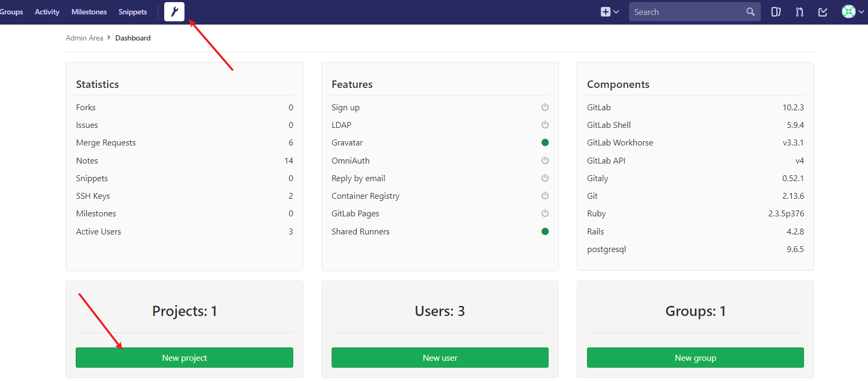Select the Active Users statistics label
This screenshot has height=381, width=868.
tap(99, 231)
